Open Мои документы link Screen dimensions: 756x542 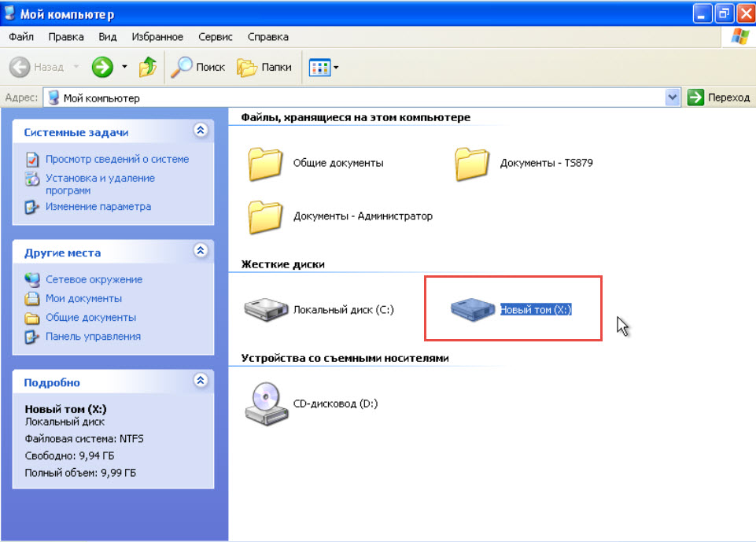(x=84, y=298)
